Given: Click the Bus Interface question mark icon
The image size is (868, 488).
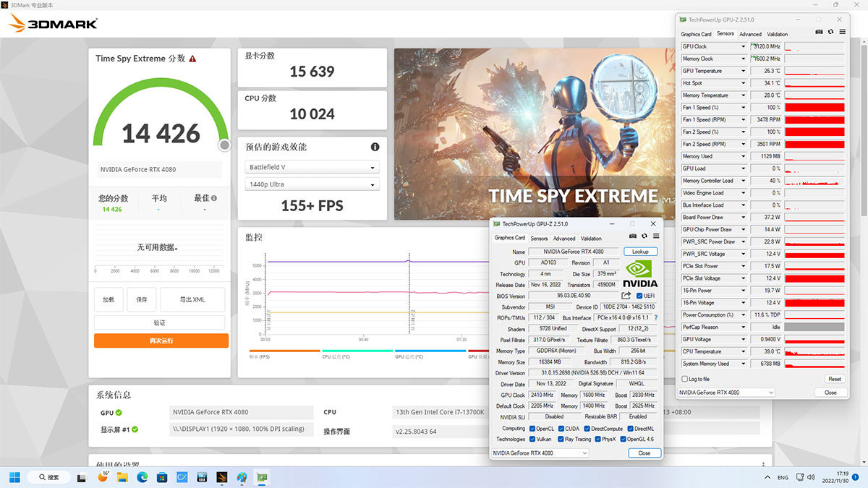Looking at the screenshot, I should 656,317.
